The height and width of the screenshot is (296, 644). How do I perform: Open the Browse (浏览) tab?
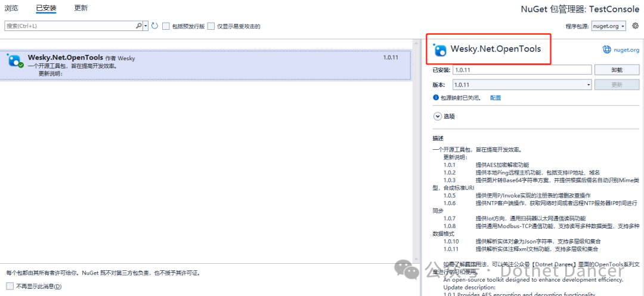[11, 8]
